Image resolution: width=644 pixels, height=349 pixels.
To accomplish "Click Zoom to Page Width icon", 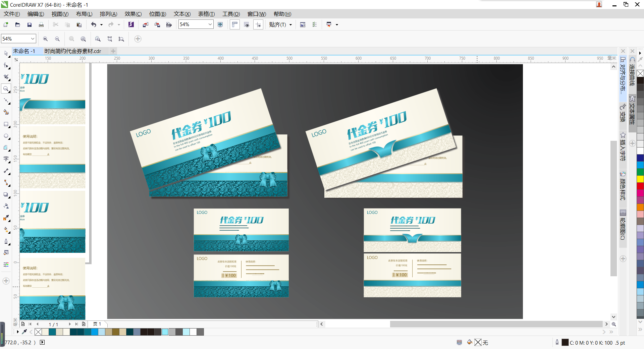I will [x=110, y=39].
